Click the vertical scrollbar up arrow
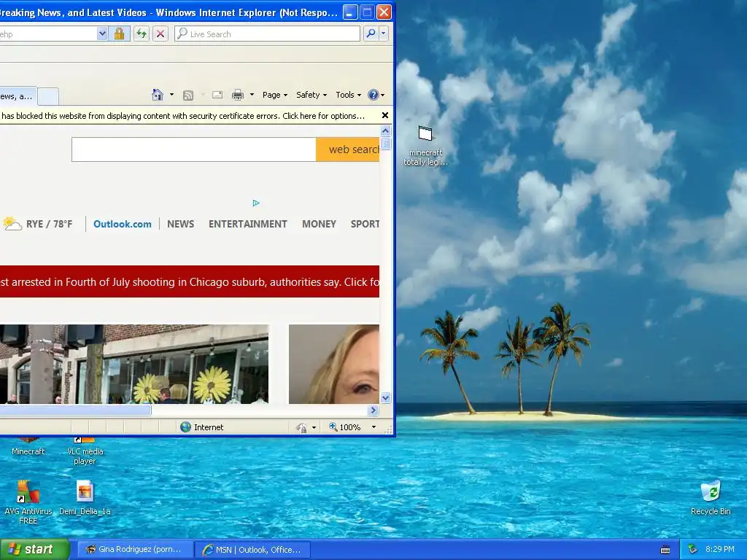 (x=385, y=131)
